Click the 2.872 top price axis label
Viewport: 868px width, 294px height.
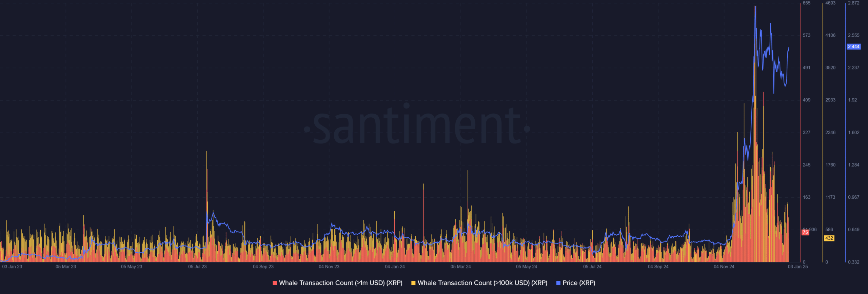853,3
